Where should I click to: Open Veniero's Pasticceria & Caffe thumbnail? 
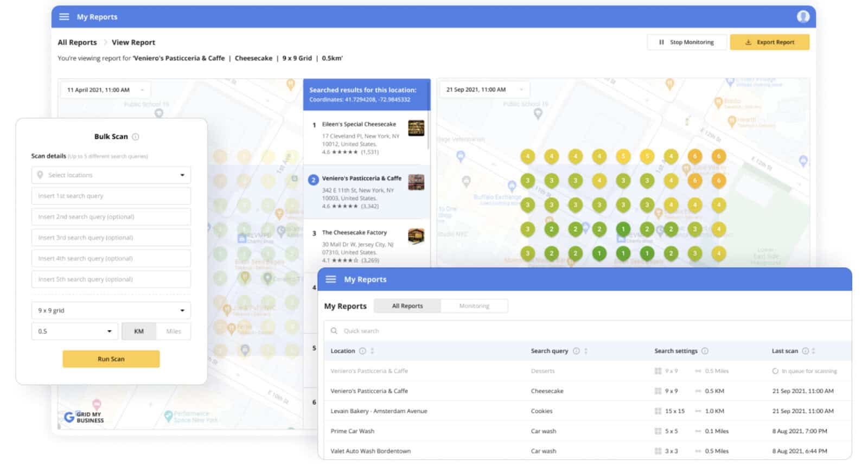416,182
